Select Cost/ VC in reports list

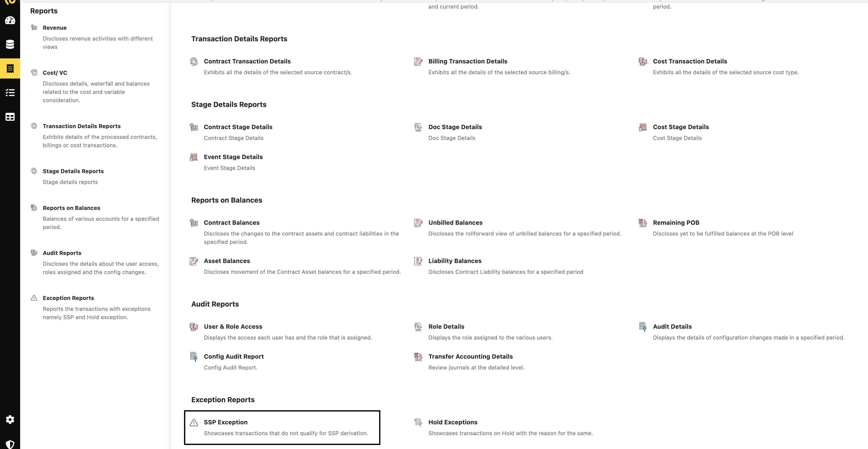pos(55,73)
